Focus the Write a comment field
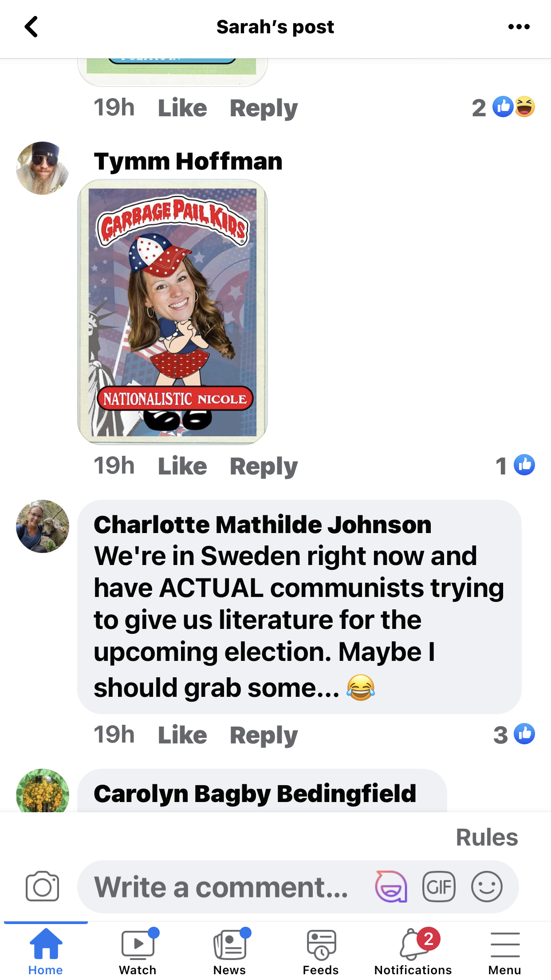 [x=222, y=886]
